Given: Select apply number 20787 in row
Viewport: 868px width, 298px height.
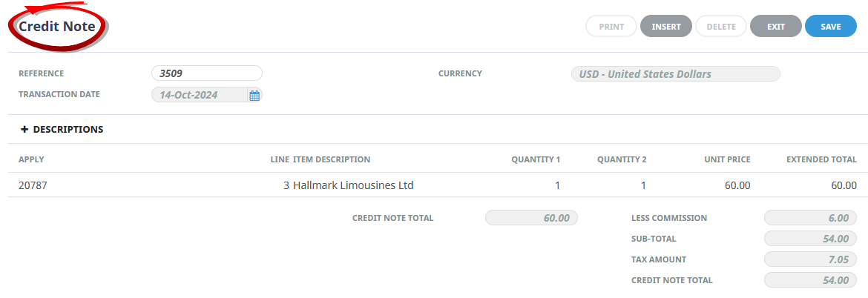Looking at the screenshot, I should (x=33, y=185).
